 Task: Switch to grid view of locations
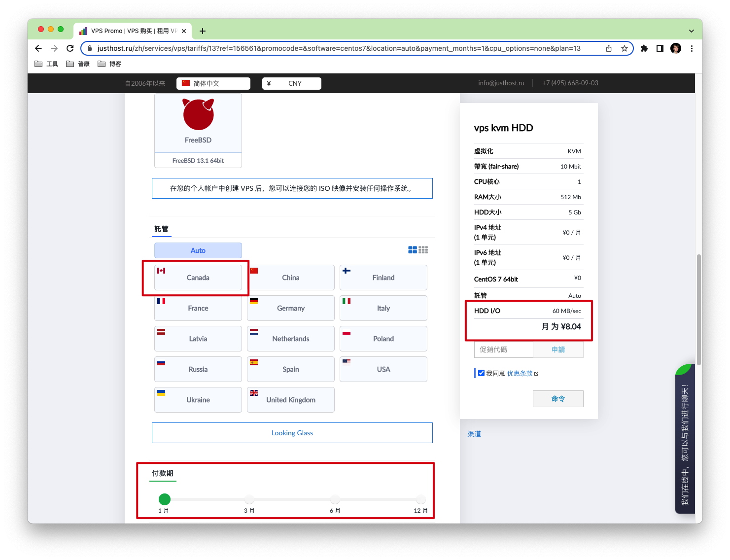pos(413,249)
